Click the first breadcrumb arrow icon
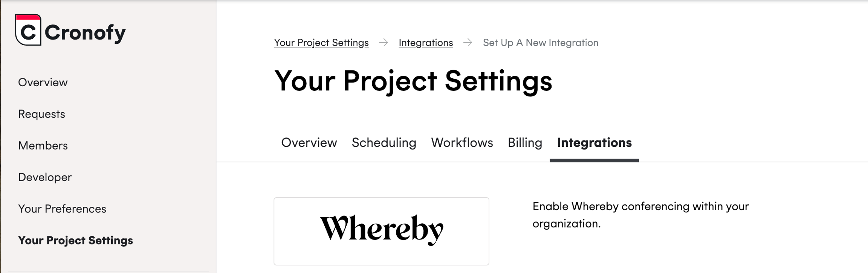The width and height of the screenshot is (868, 273). pos(384,43)
